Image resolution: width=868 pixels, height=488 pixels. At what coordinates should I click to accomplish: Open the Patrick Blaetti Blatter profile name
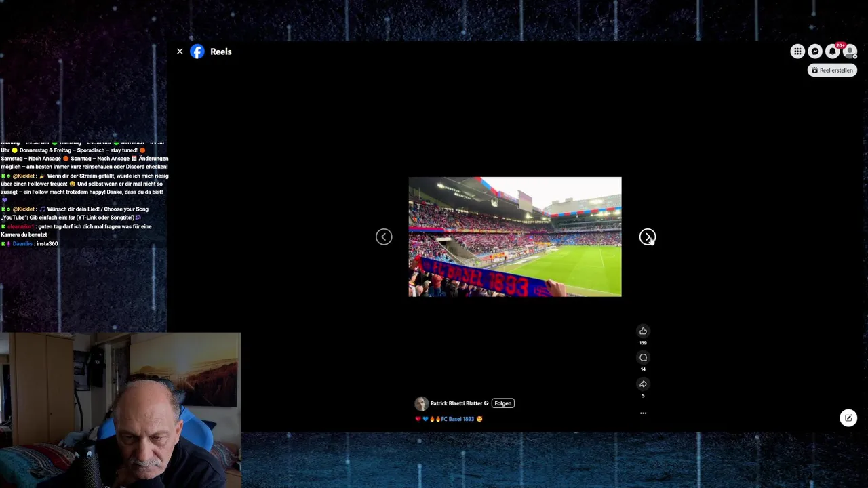(x=456, y=403)
